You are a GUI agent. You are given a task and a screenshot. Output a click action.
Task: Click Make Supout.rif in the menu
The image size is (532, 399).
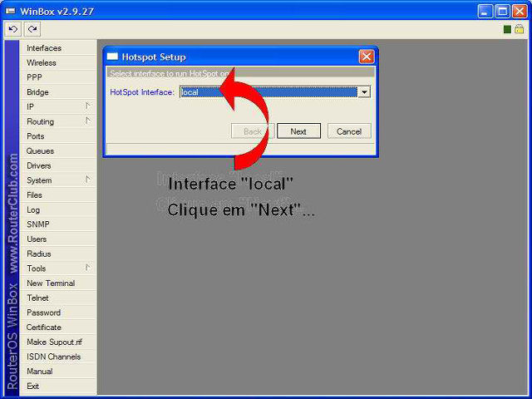coord(58,342)
